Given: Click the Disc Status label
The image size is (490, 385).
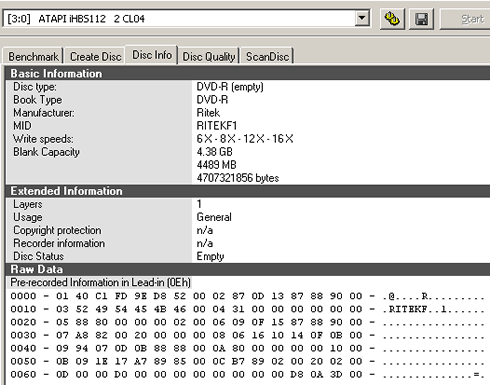Looking at the screenshot, I should coord(38,256).
